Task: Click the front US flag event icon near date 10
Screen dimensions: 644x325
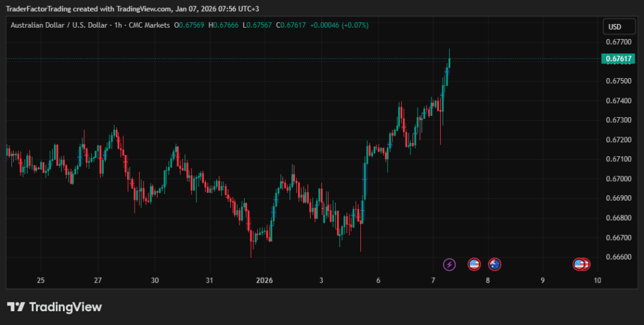Action: point(579,264)
